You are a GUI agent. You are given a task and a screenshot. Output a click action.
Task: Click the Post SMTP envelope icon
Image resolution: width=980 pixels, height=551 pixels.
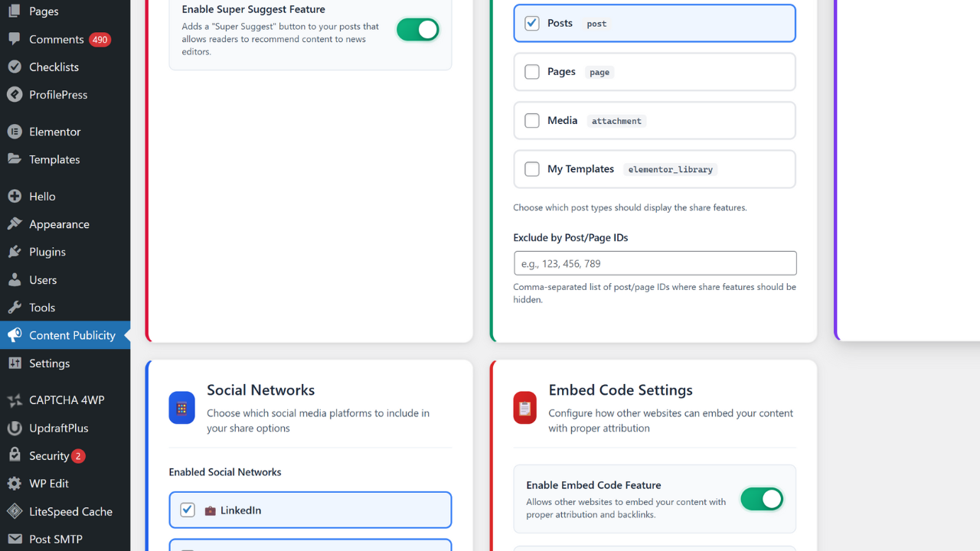[x=15, y=540]
